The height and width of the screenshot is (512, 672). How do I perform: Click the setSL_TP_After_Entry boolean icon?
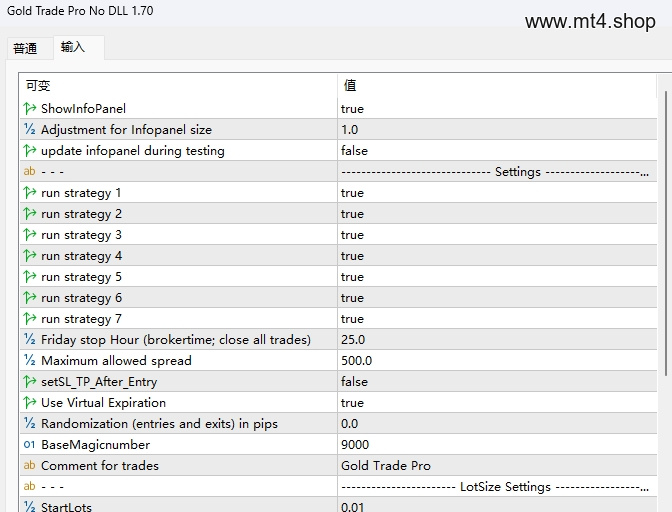point(30,381)
